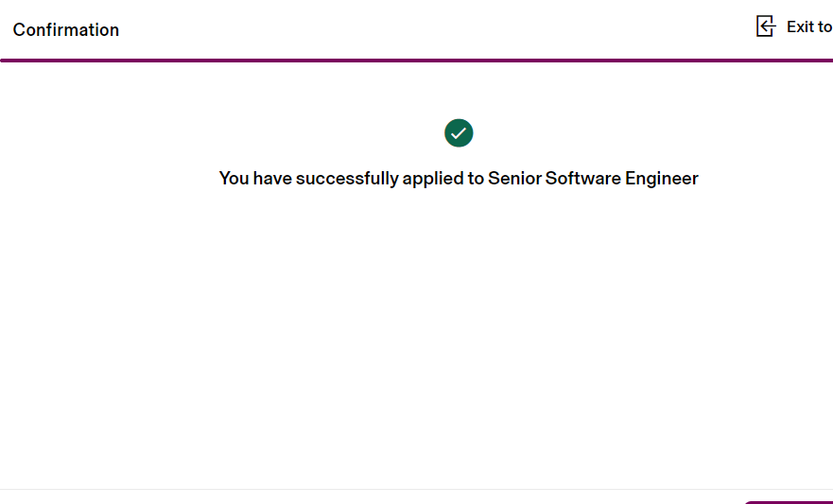Tap the white check inside green circle
Viewport: 833px width, 504px height.
(x=459, y=133)
